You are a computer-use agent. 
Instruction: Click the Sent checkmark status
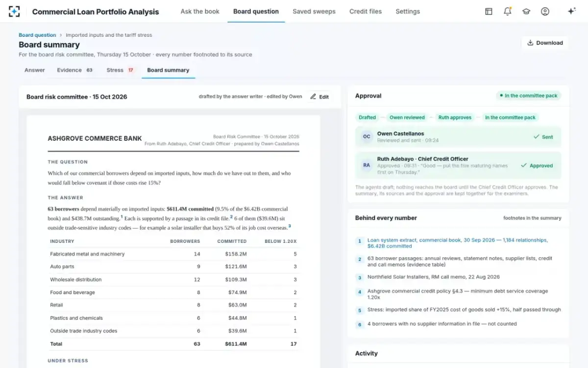[x=543, y=137]
